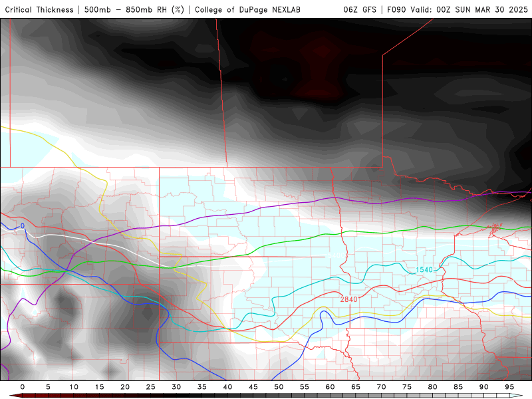Select colorbar scale value "70"

pyautogui.click(x=381, y=387)
